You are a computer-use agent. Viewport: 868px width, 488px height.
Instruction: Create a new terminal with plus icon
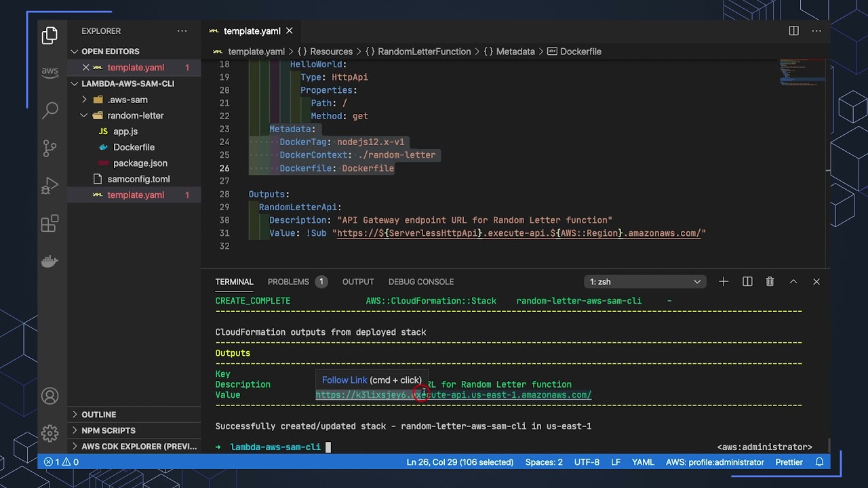tap(724, 282)
